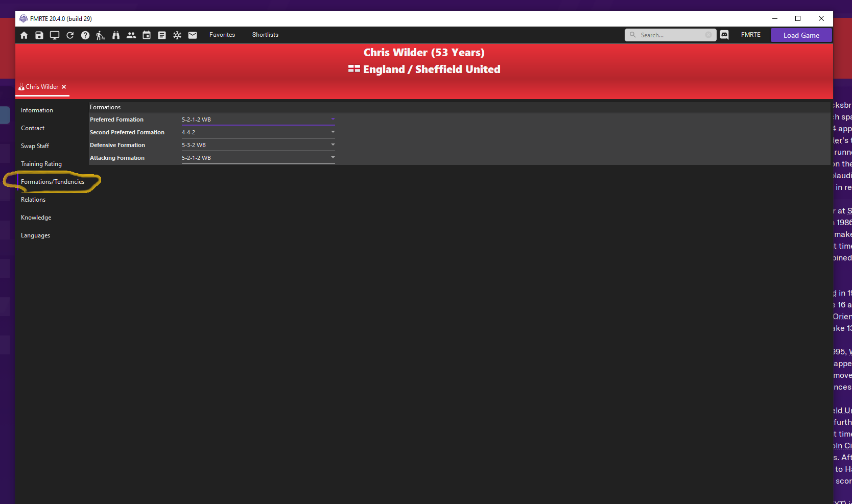Click the snowflake freezer icon
Viewport: 852px width, 504px height.
(177, 35)
